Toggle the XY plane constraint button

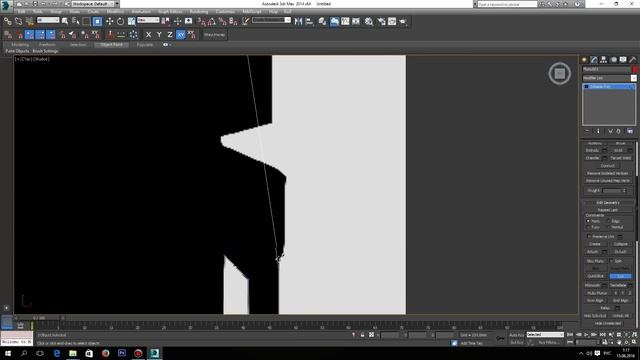[180, 35]
